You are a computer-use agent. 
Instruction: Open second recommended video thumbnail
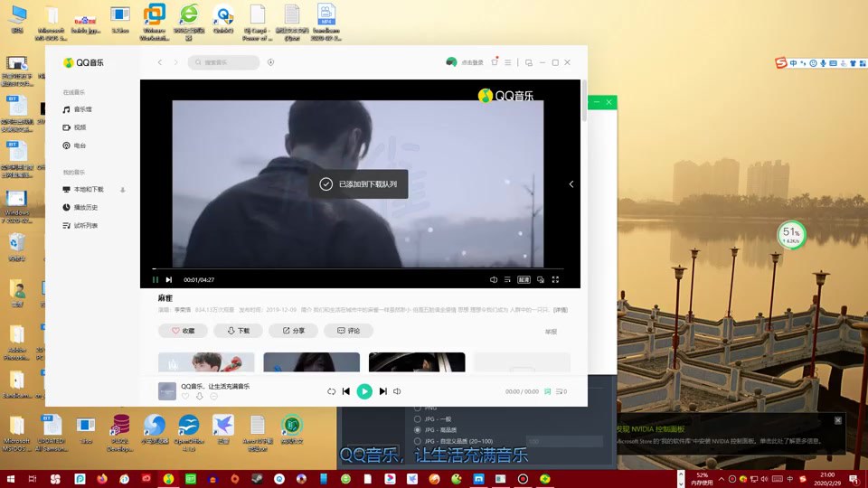312,361
